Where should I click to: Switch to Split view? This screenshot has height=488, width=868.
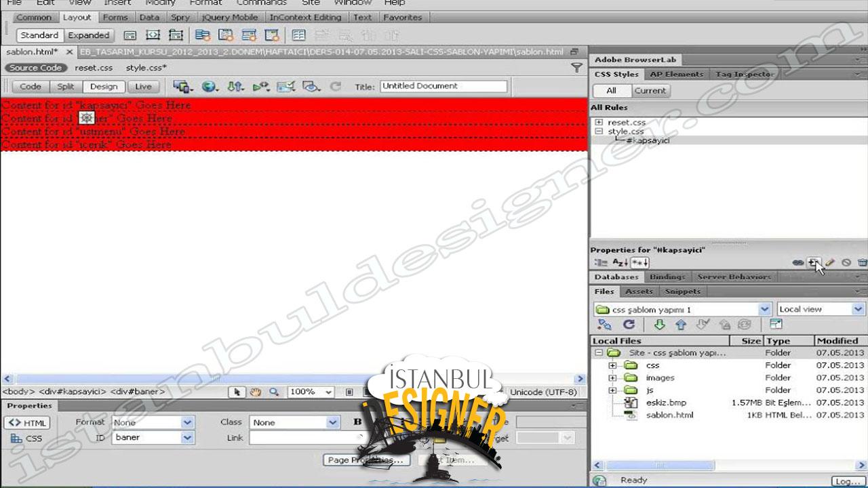(66, 86)
